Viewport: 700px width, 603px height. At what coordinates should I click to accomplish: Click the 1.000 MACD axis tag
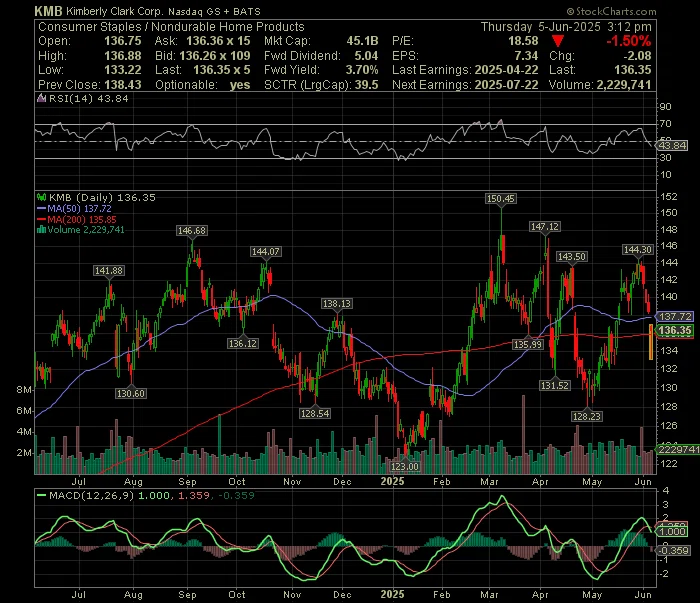(672, 532)
